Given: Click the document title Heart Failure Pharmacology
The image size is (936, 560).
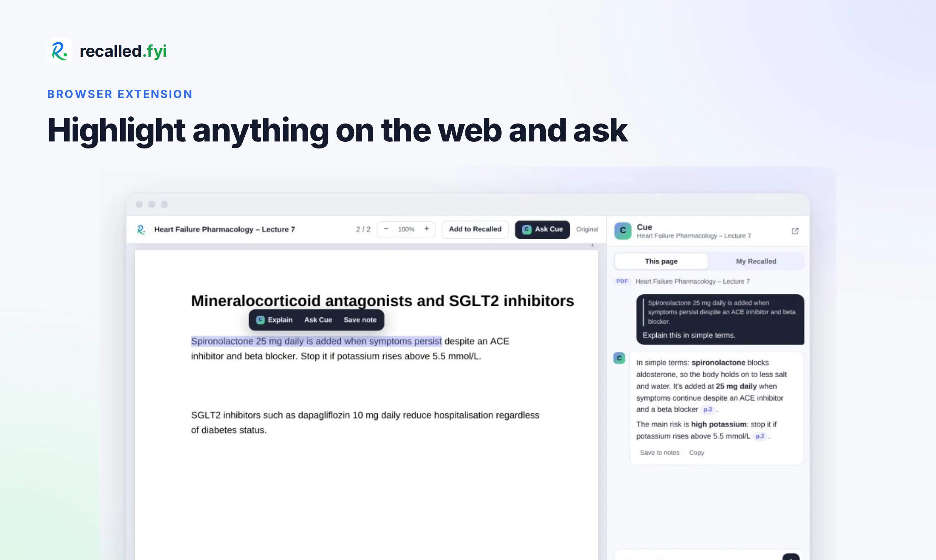Looking at the screenshot, I should [224, 230].
